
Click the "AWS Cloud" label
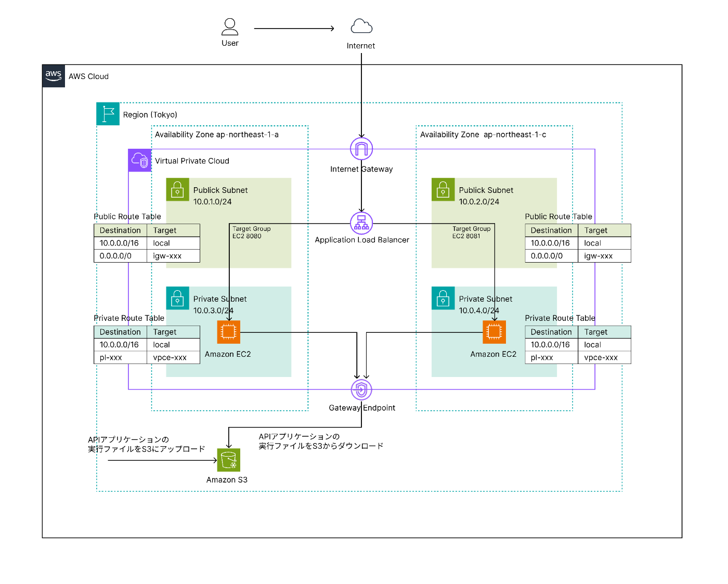(88, 76)
